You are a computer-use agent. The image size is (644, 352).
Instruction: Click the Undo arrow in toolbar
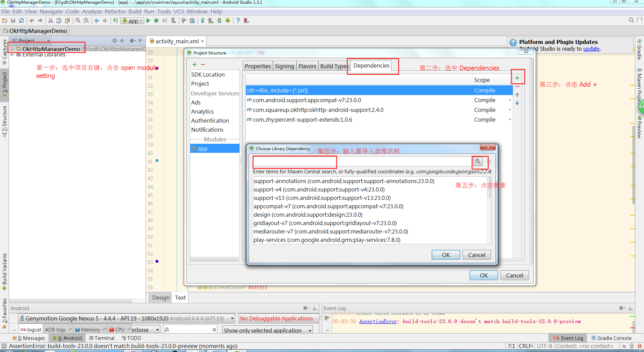coord(32,20)
